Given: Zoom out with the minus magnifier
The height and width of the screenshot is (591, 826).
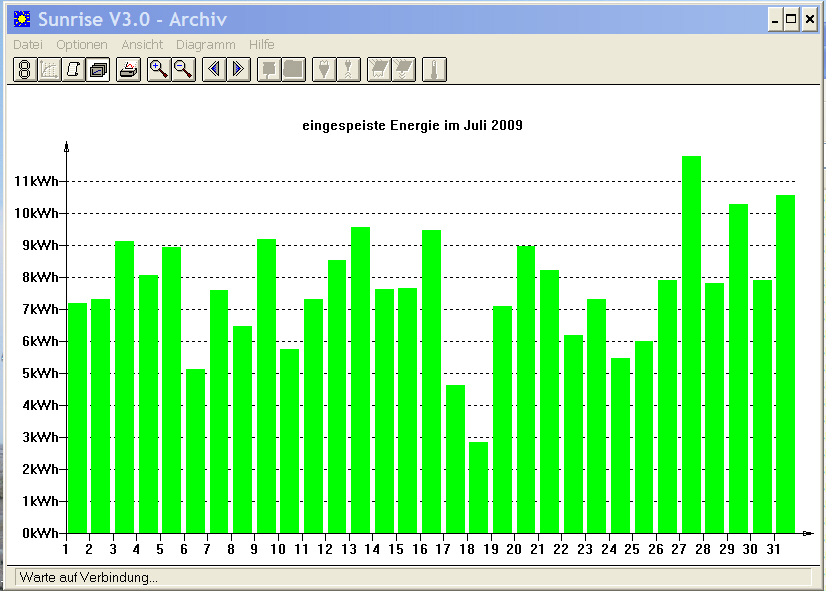Looking at the screenshot, I should pos(183,70).
